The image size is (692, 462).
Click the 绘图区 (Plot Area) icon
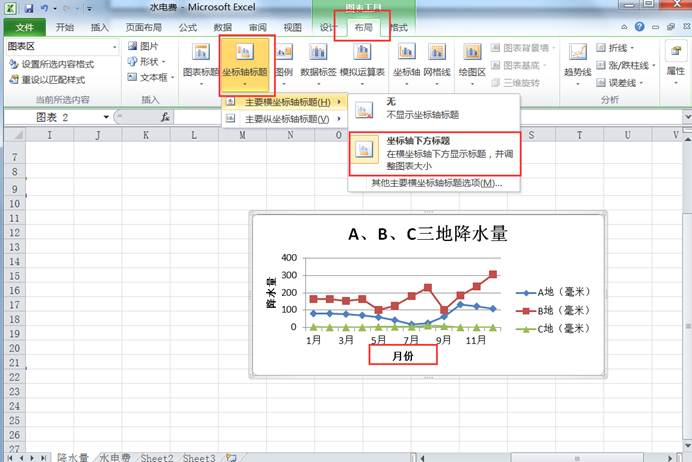pos(474,60)
